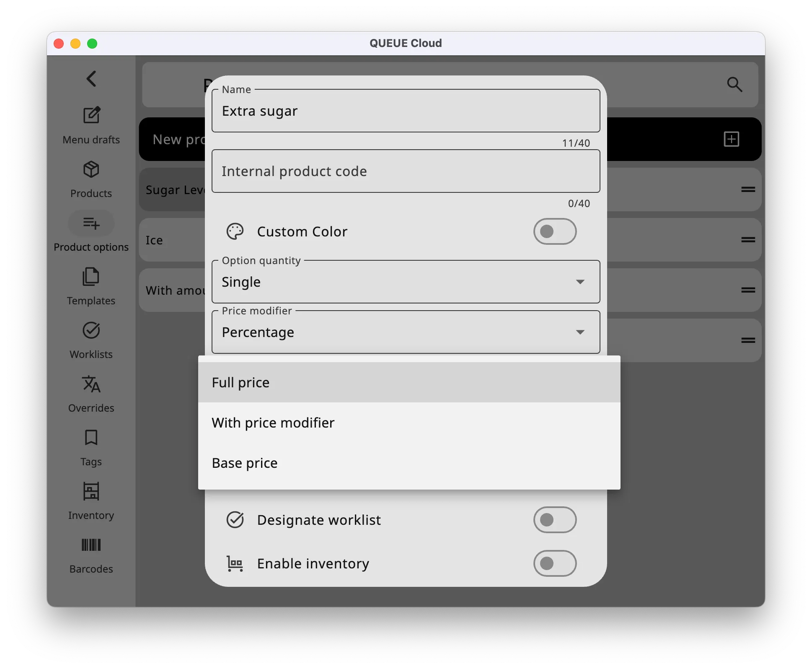812x669 pixels.
Task: Click the back chevron arrow
Action: 91,78
